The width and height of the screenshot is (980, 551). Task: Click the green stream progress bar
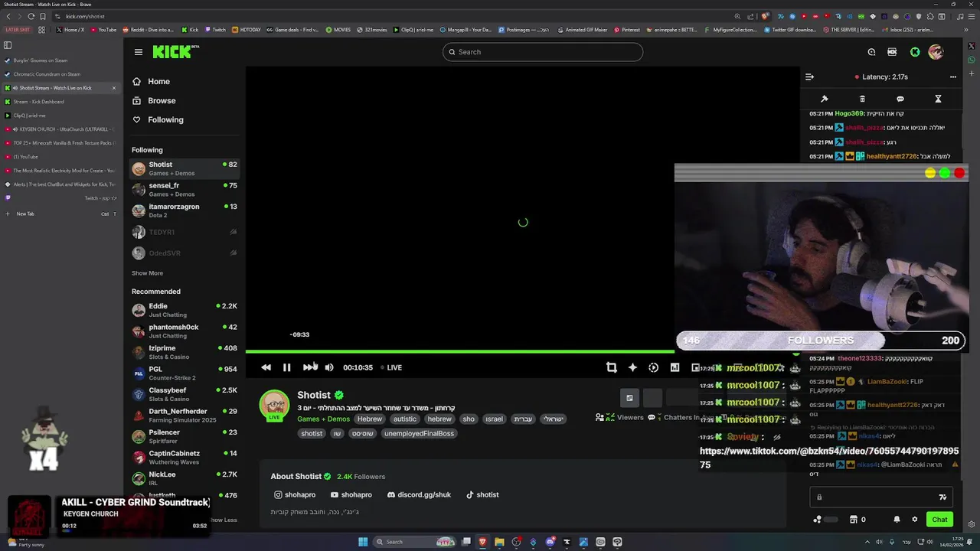[x=459, y=351]
